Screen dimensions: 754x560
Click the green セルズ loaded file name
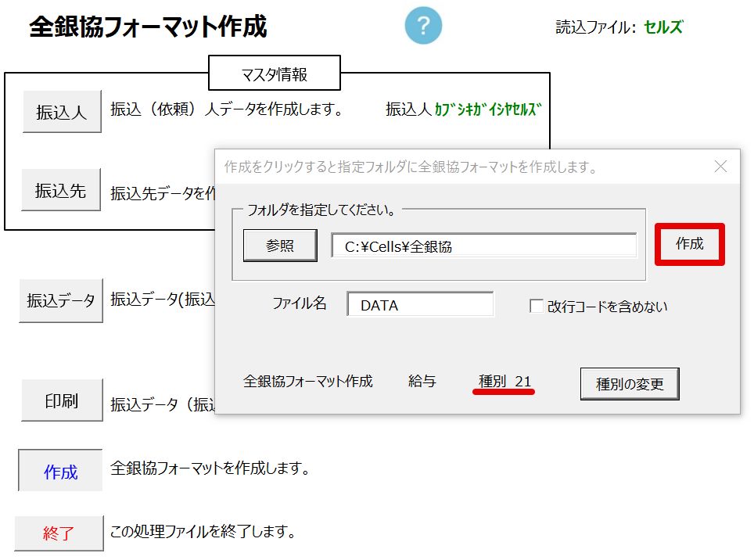(x=662, y=27)
